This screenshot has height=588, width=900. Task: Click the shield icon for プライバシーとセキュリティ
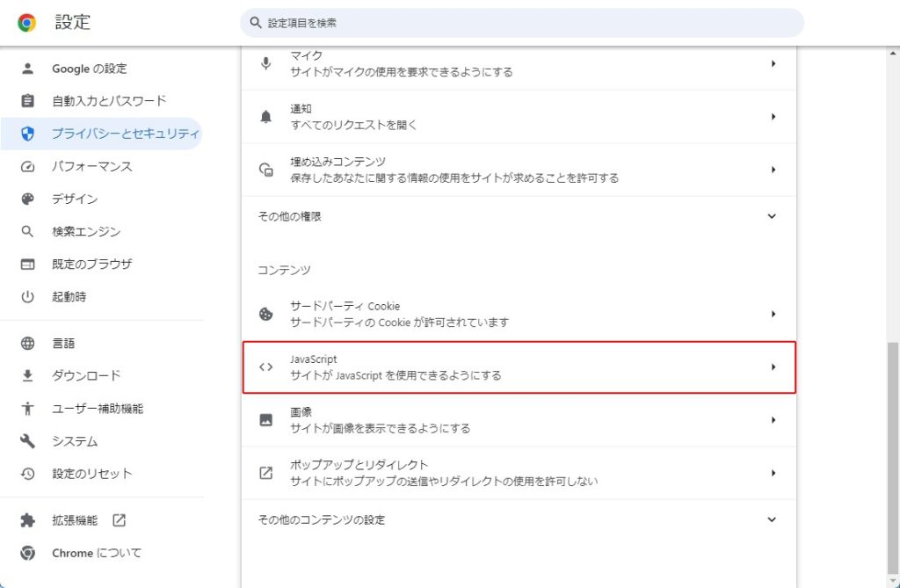(27, 134)
